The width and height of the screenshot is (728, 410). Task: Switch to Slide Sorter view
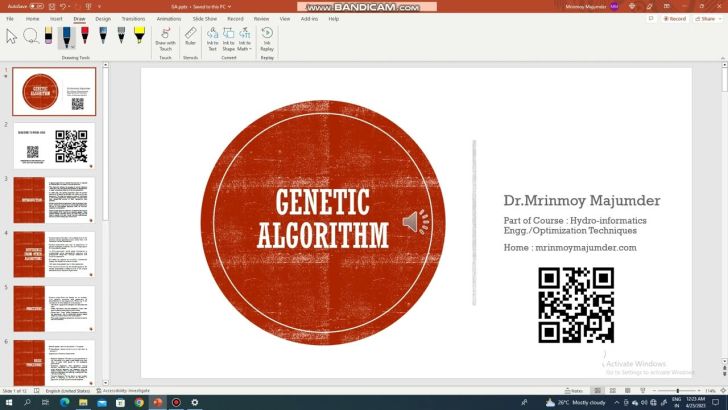[613, 391]
